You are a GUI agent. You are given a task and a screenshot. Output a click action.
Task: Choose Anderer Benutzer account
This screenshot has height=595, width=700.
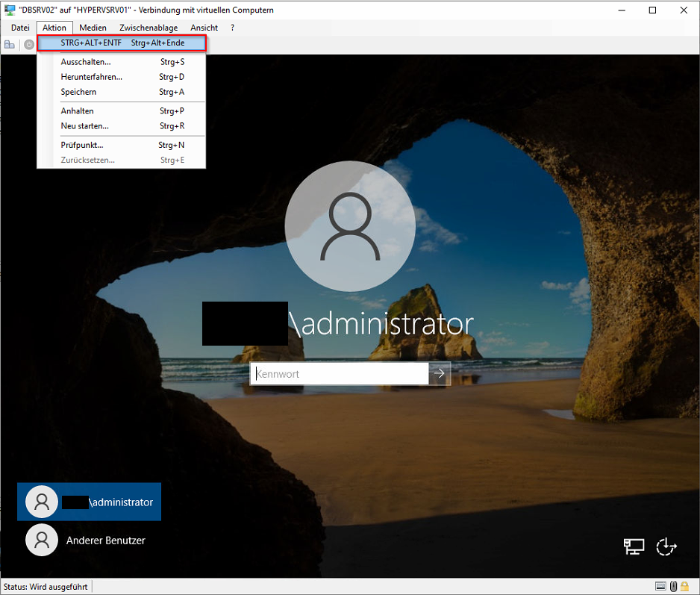point(90,540)
